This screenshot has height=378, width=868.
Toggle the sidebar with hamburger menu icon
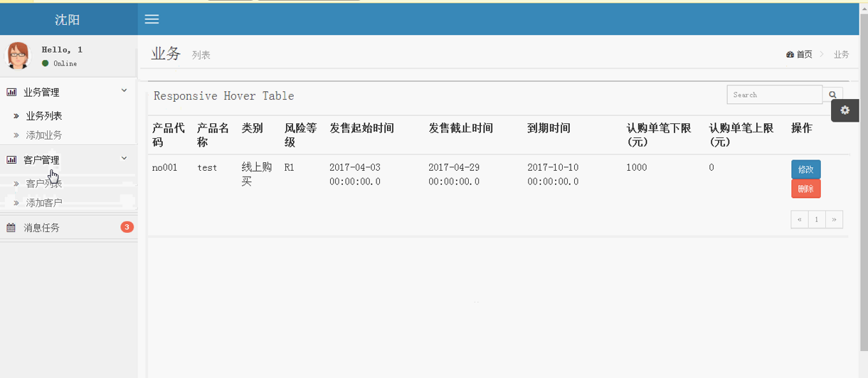click(x=152, y=19)
